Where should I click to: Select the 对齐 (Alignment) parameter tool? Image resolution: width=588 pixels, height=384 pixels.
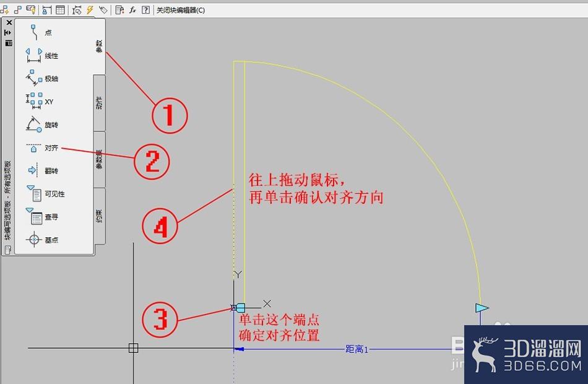point(42,148)
